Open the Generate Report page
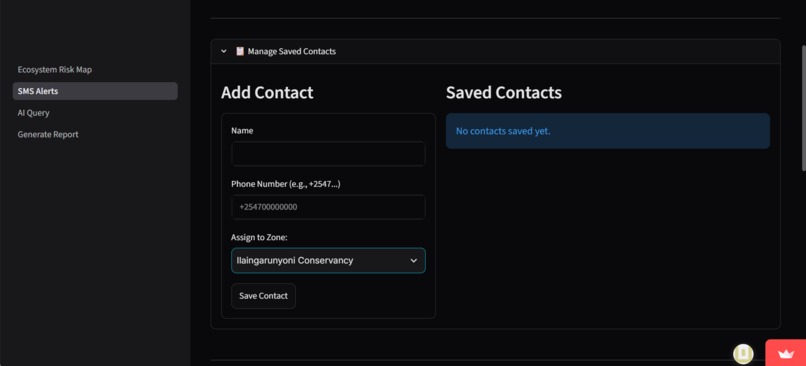 [48, 134]
